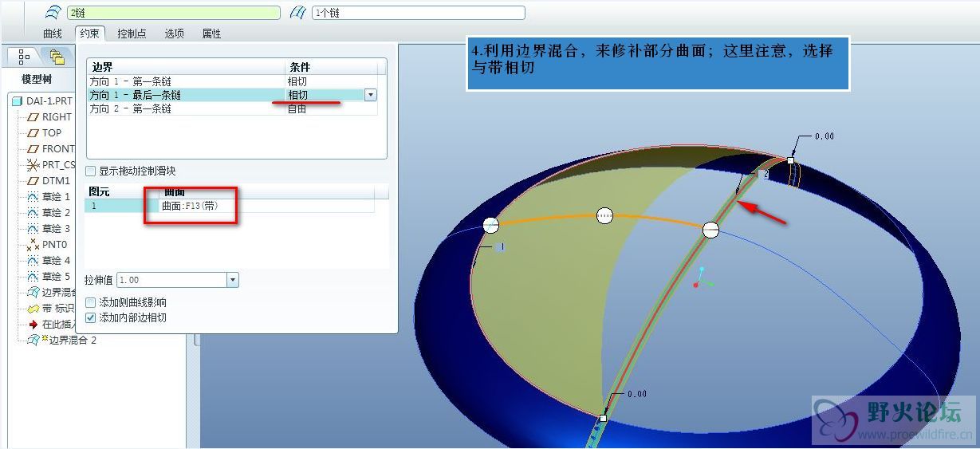Click the first direction curve collector icon
The image size is (980, 449).
pyautogui.click(x=52, y=13)
